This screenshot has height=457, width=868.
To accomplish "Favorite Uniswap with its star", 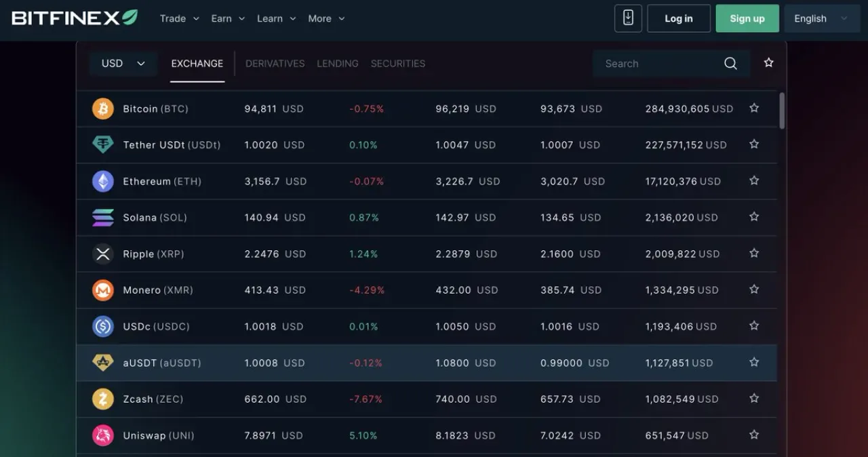I will 754,435.
